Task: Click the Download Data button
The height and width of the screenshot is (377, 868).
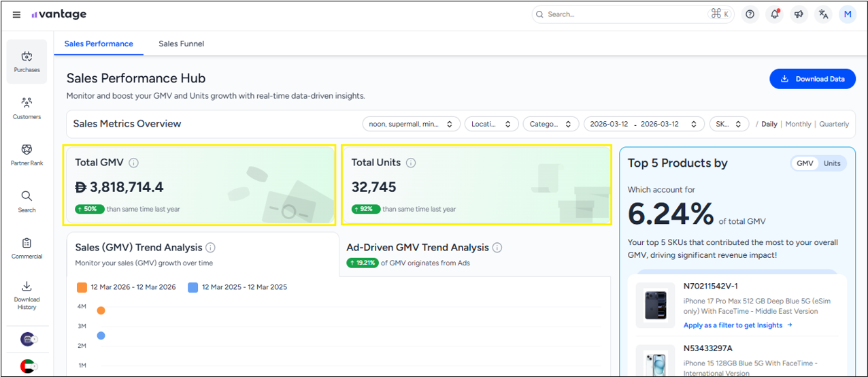Action: point(812,79)
